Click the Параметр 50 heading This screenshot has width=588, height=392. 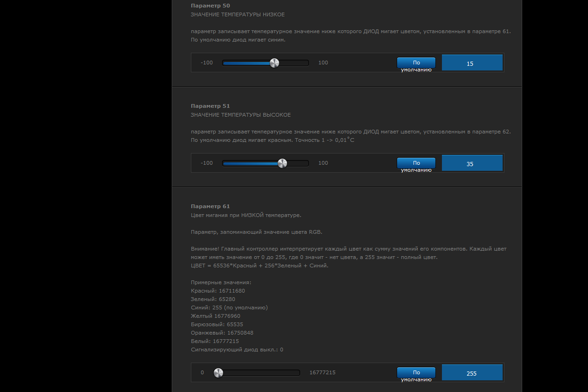click(210, 6)
